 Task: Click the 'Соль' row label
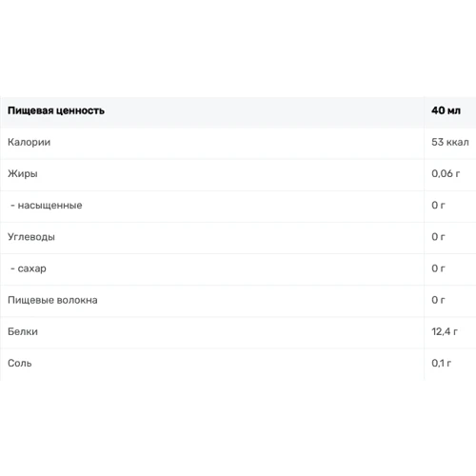pyautogui.click(x=20, y=363)
